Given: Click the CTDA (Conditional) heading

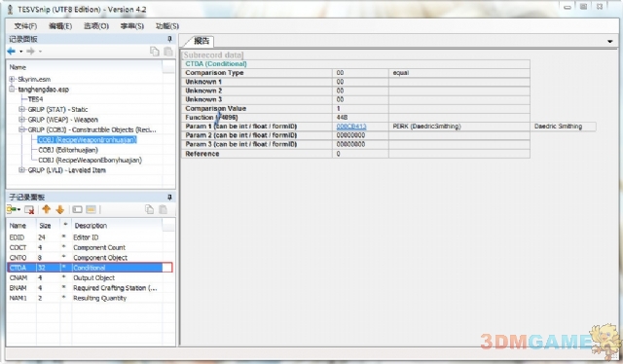Looking at the screenshot, I should coord(216,64).
